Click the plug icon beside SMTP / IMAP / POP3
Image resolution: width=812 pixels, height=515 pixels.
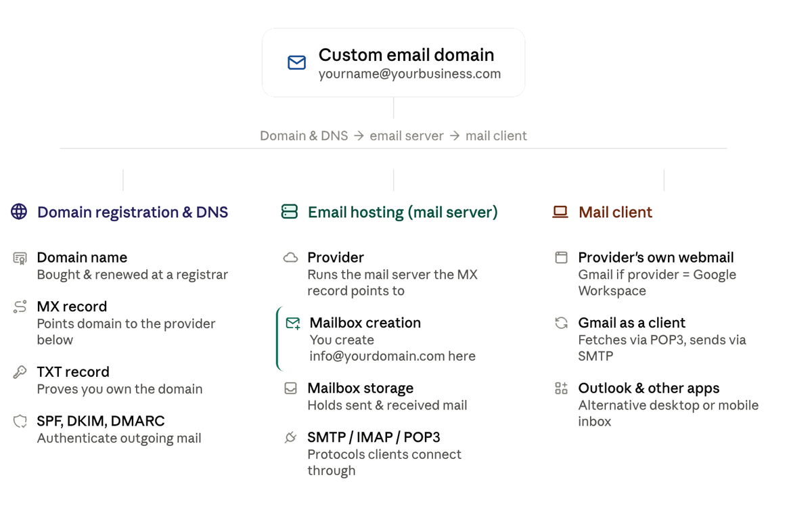291,437
